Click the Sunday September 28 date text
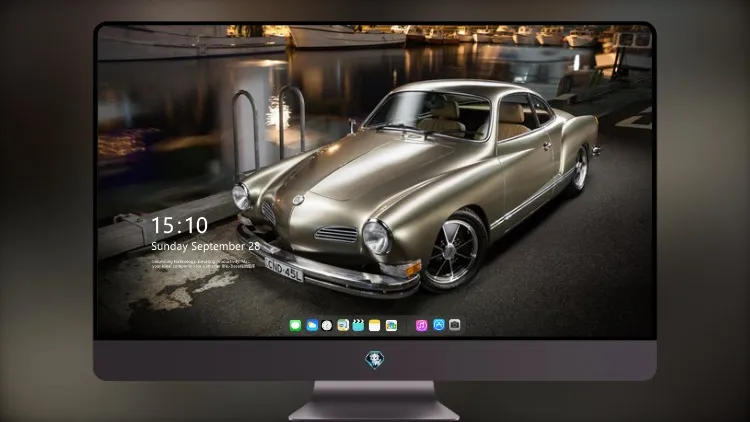750x422 pixels. (206, 246)
